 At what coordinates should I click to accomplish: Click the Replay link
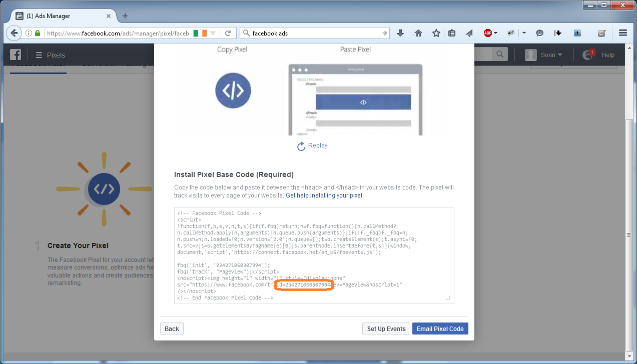[312, 145]
